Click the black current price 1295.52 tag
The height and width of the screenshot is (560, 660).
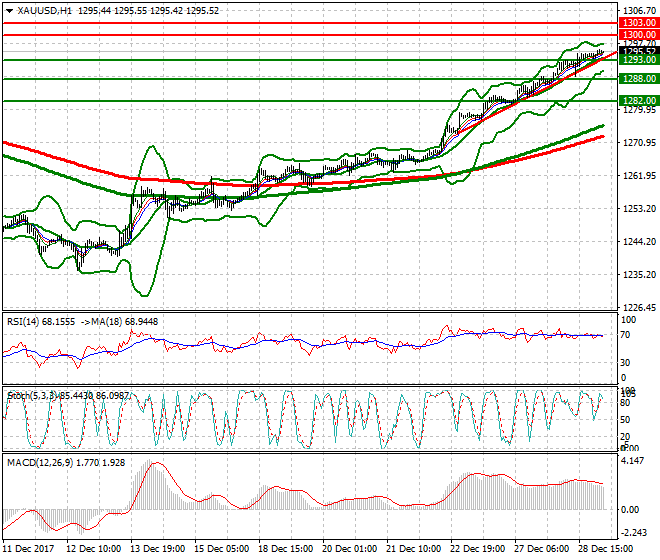[638, 51]
